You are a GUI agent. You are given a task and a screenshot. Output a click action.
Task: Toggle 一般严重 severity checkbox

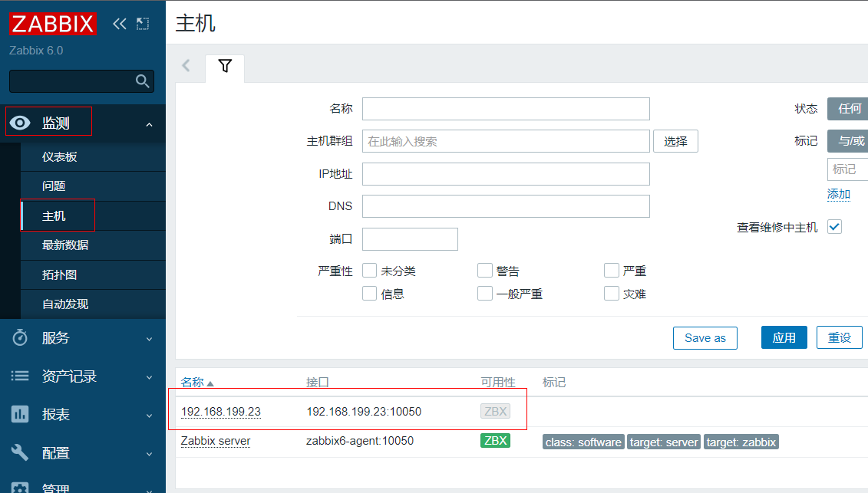484,293
